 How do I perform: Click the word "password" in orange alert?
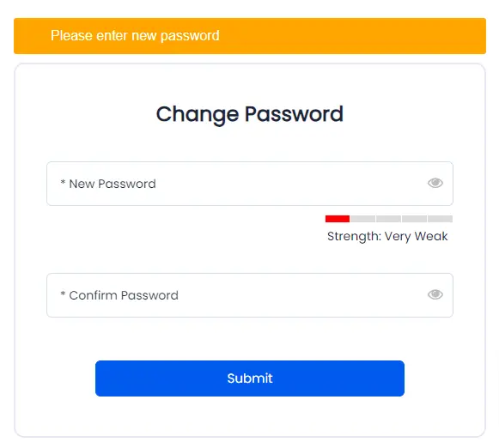click(x=190, y=36)
